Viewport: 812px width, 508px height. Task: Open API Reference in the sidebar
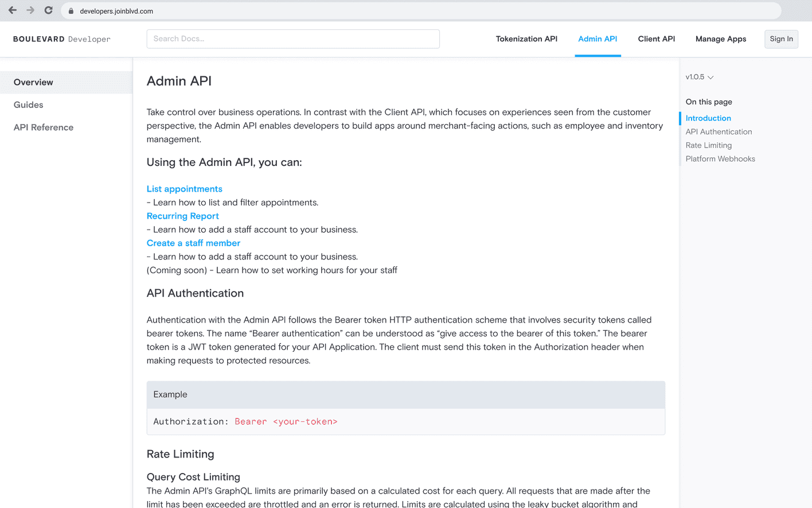point(44,127)
